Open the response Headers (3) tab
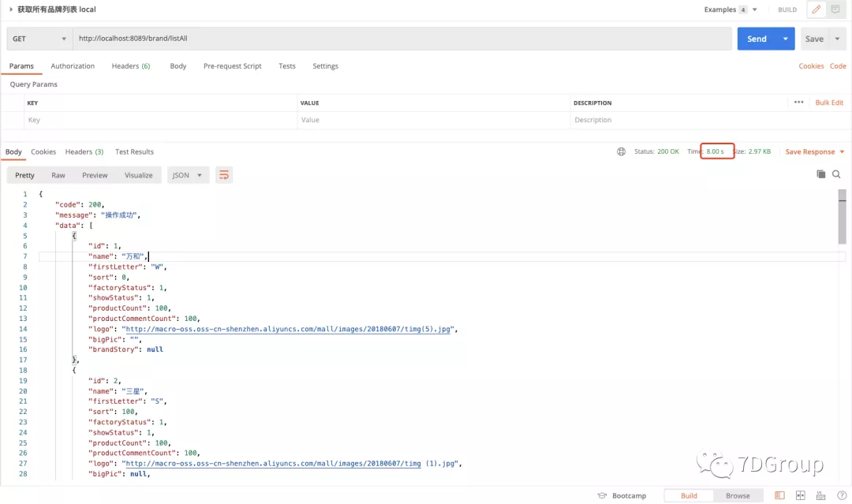 click(x=84, y=151)
